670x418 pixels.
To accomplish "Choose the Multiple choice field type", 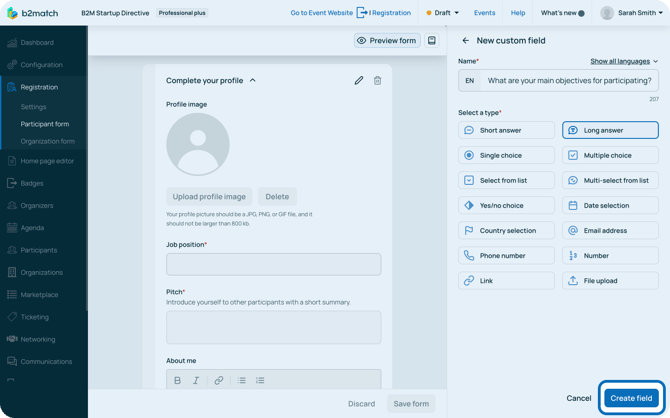I will point(610,155).
